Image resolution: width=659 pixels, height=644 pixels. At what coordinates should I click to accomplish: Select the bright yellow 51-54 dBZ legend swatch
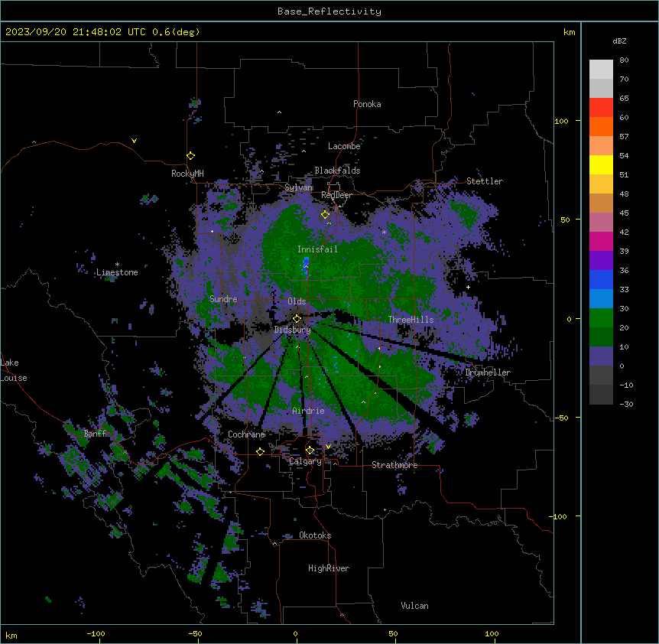pos(601,165)
